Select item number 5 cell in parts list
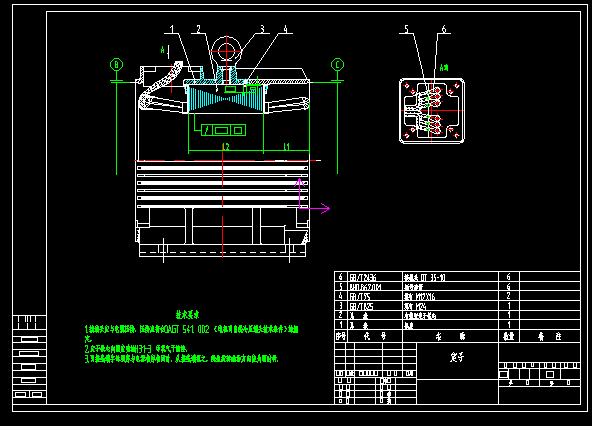This screenshot has height=426, width=592. (341, 287)
